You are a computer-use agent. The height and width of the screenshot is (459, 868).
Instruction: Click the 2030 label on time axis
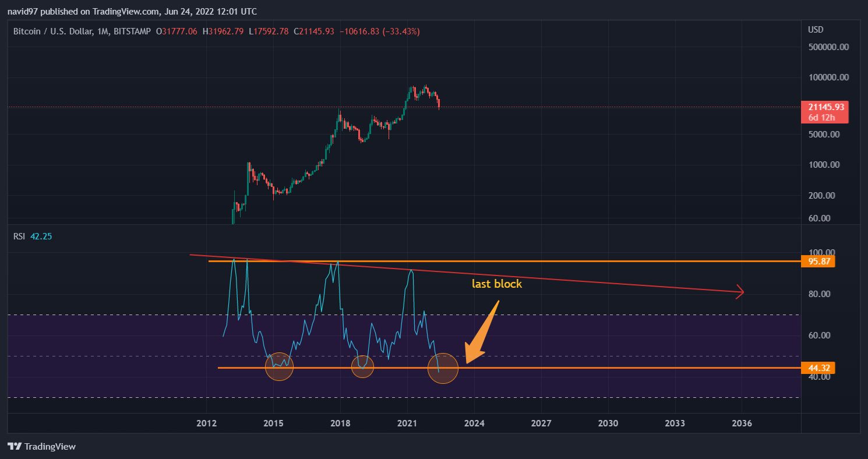click(608, 423)
